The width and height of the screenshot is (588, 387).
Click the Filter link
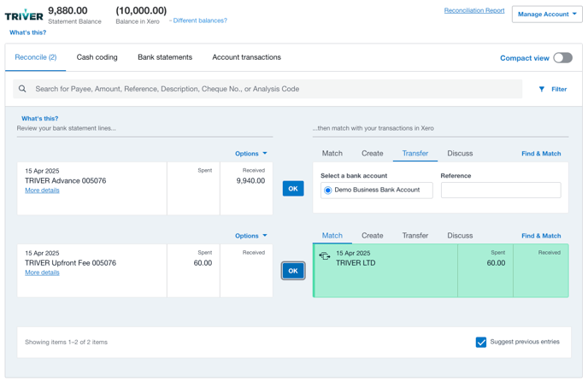pyautogui.click(x=559, y=89)
